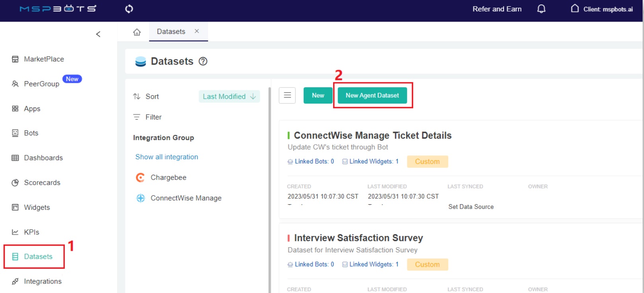Open the Last Modified sort dropdown
Screen dimensions: 644x293
click(x=229, y=96)
